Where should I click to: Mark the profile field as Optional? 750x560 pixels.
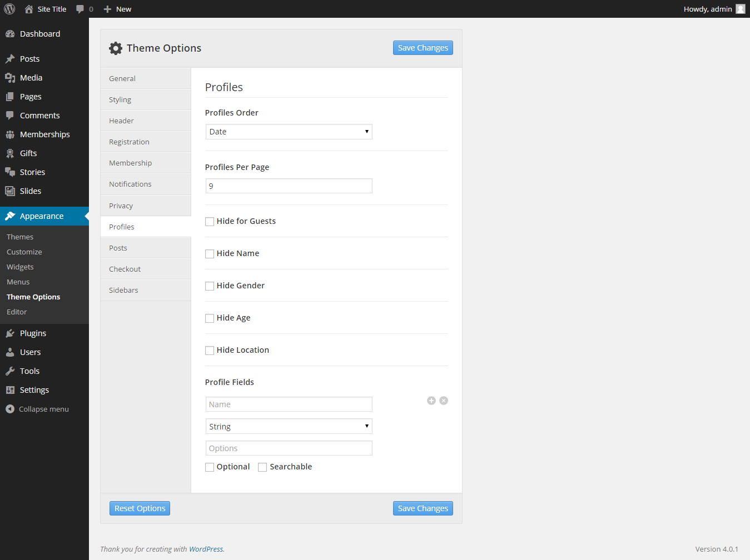(210, 467)
